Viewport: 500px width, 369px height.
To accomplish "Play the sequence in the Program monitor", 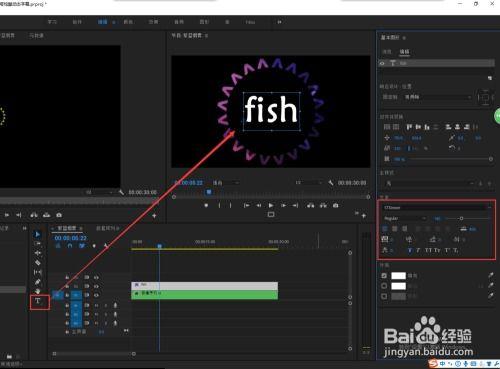I will click(271, 205).
